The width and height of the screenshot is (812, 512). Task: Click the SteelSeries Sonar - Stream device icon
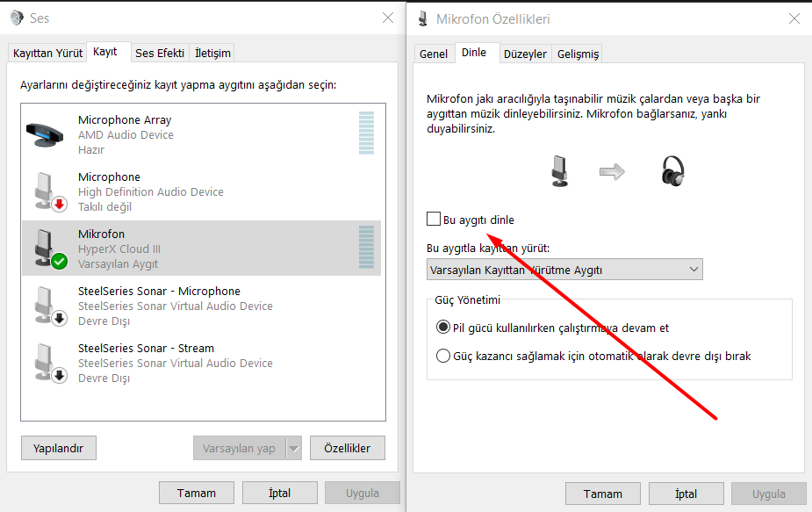(x=51, y=364)
